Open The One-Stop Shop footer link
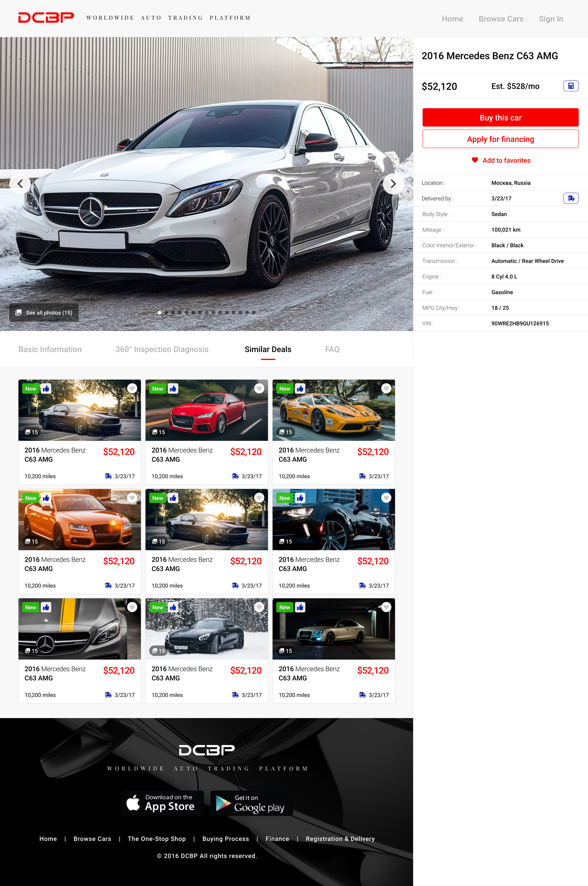The height and width of the screenshot is (886, 588). coord(157,839)
